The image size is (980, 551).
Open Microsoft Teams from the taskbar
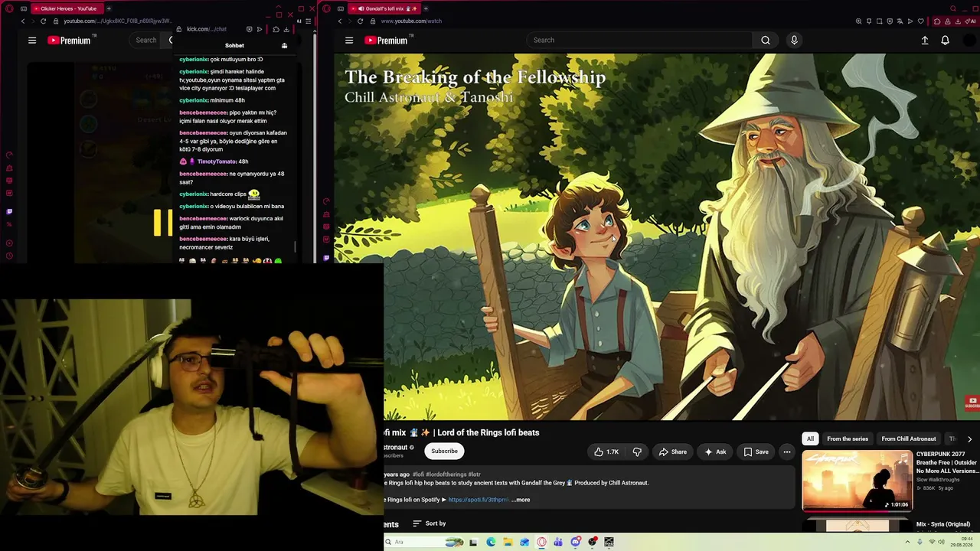pyautogui.click(x=558, y=542)
